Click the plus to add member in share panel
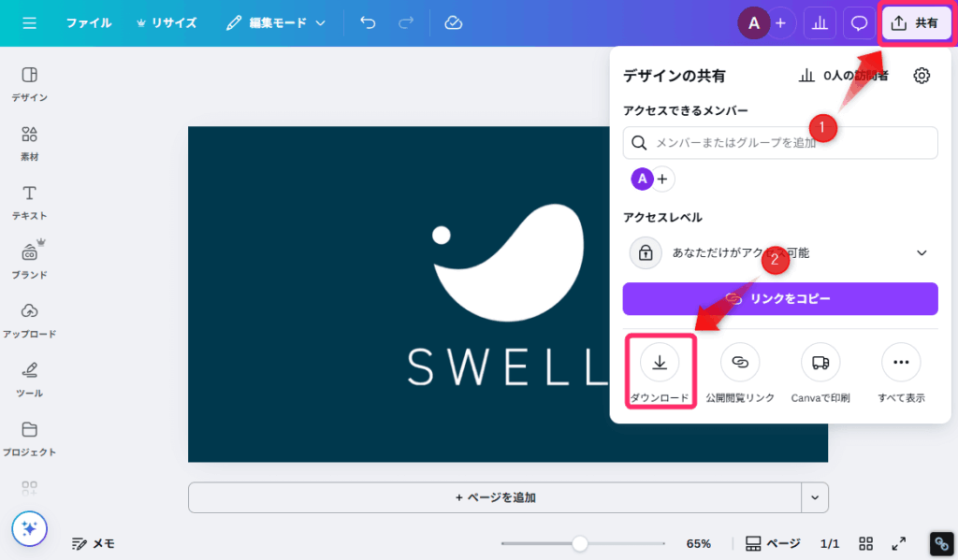Viewport: 958px width, 560px height. [663, 179]
